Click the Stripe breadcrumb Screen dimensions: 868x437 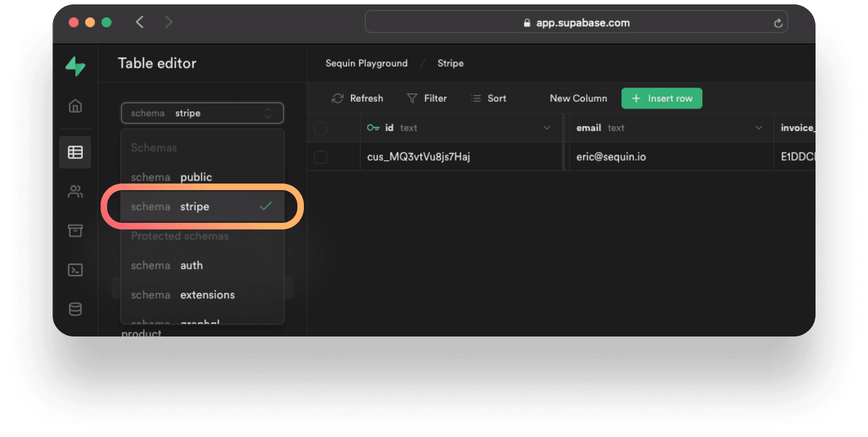coord(450,63)
